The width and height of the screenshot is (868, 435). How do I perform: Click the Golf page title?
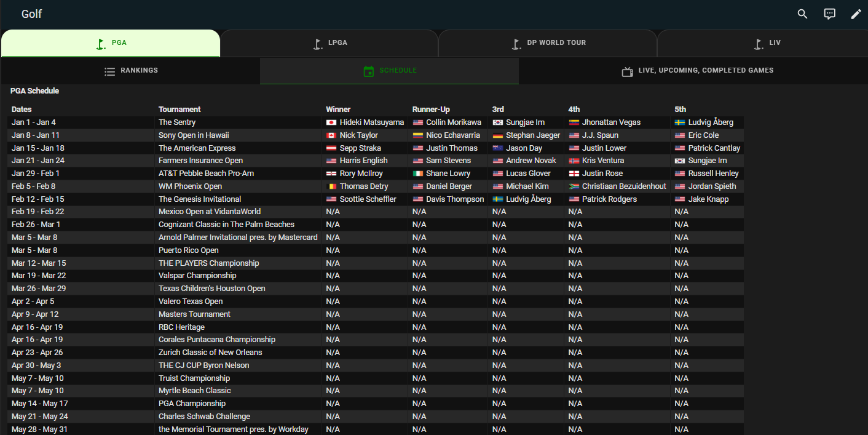coord(31,14)
